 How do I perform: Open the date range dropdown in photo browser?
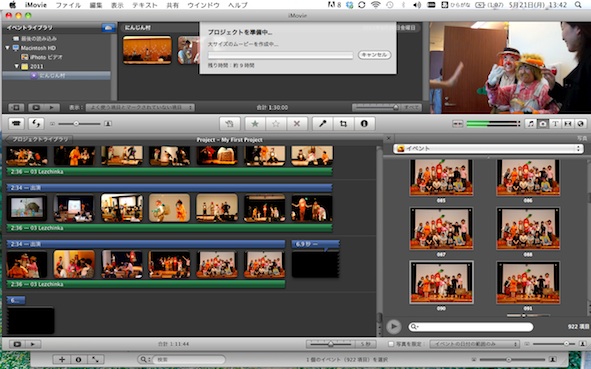475,344
